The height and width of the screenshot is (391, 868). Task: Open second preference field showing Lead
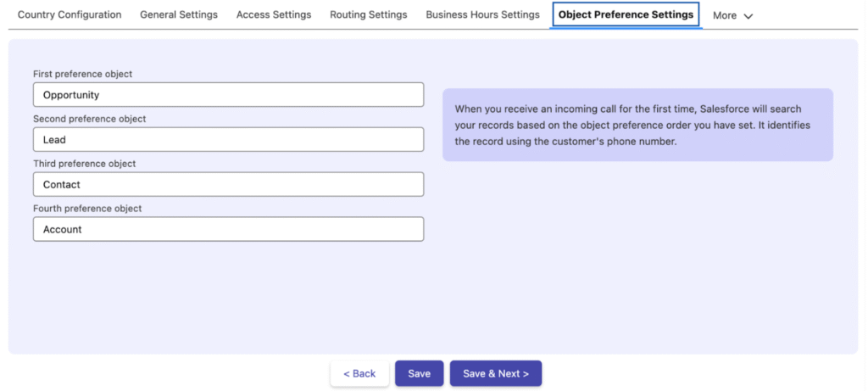(228, 140)
